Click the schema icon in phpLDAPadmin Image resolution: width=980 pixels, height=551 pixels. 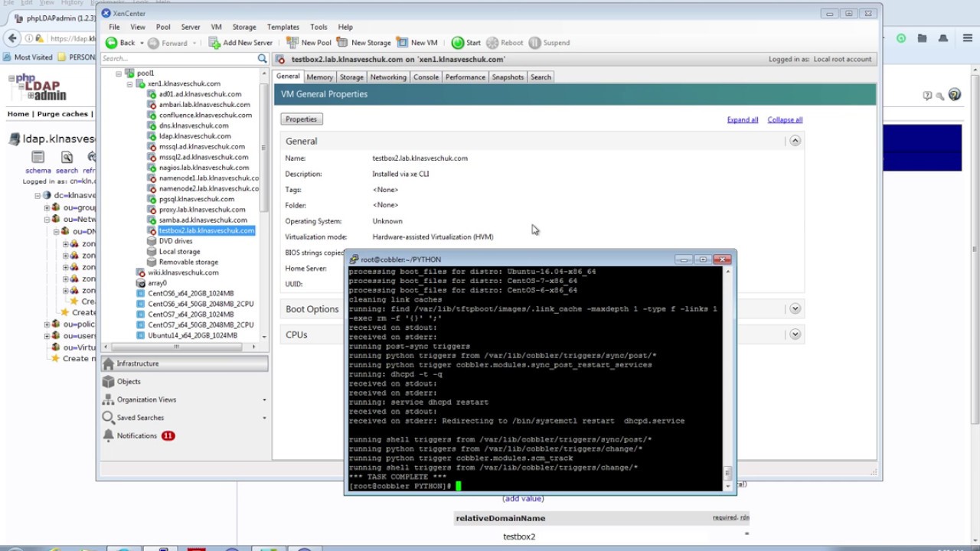pos(38,158)
